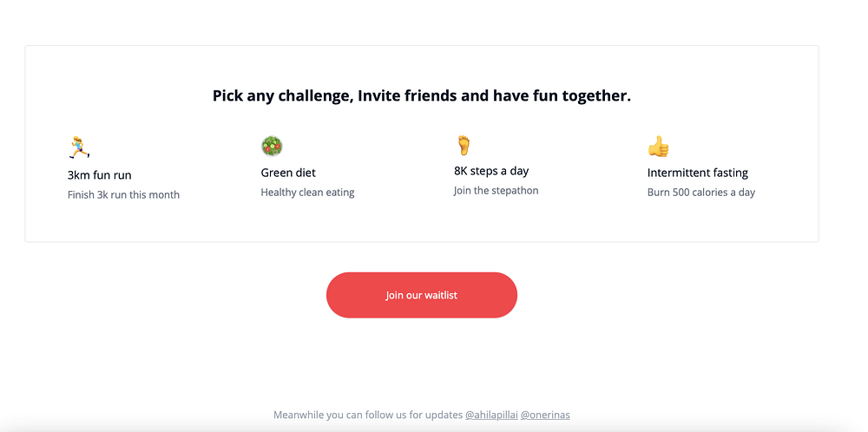
Task: Select the Green diet challenge title
Action: coord(288,173)
